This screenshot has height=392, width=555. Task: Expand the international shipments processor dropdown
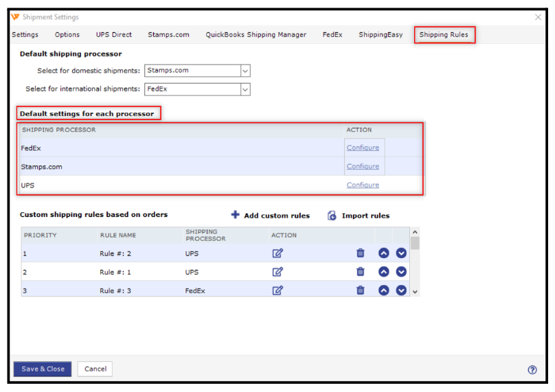245,89
